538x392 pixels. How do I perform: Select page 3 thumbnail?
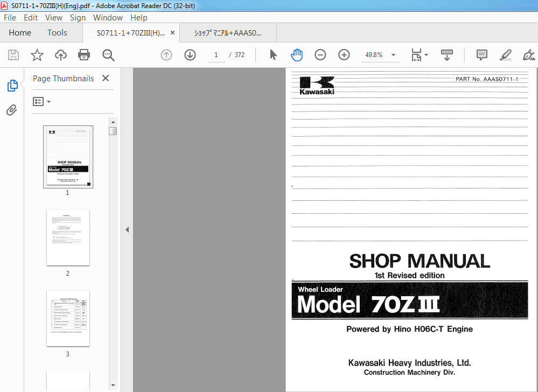point(68,319)
